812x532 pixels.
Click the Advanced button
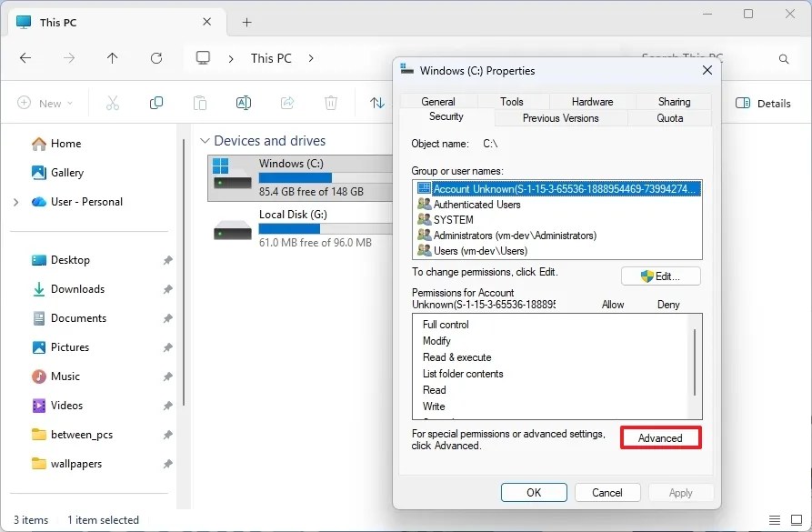(x=660, y=437)
